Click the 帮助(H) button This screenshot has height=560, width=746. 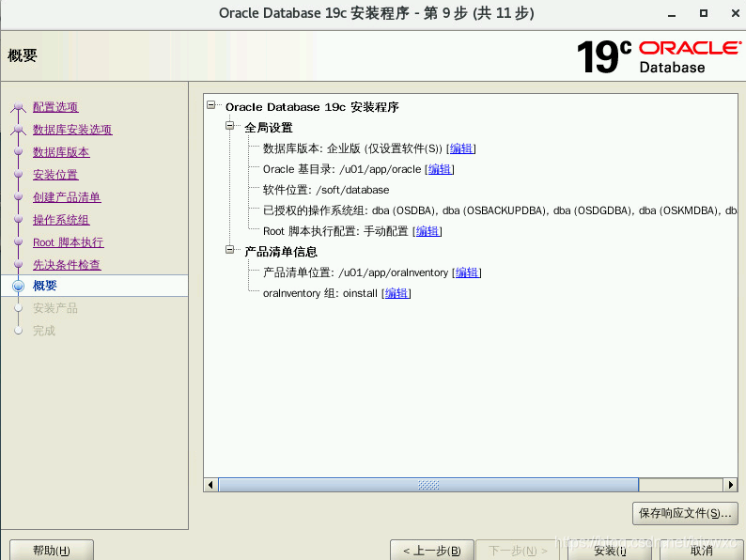point(52,551)
